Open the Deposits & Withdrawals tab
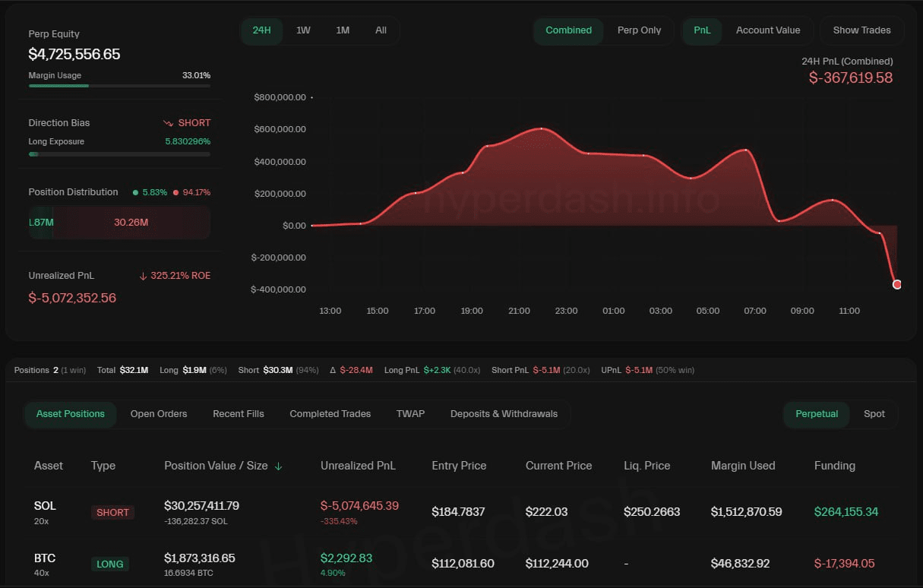Screen dimensions: 923x588 pyautogui.click(x=504, y=414)
